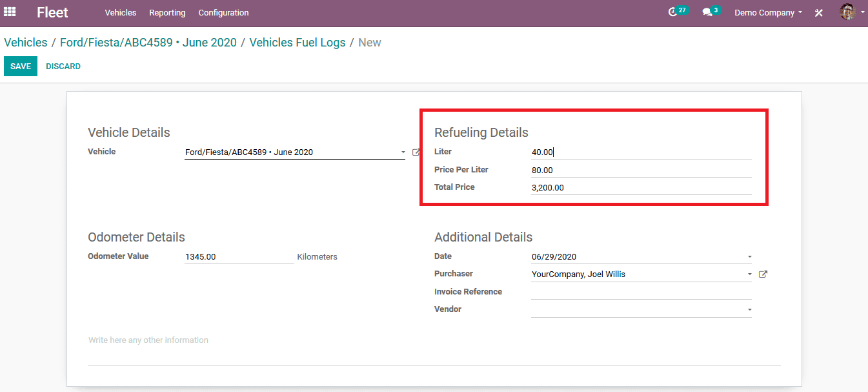Click the Liter input field
Viewport: 868px width, 392px height.
click(641, 152)
